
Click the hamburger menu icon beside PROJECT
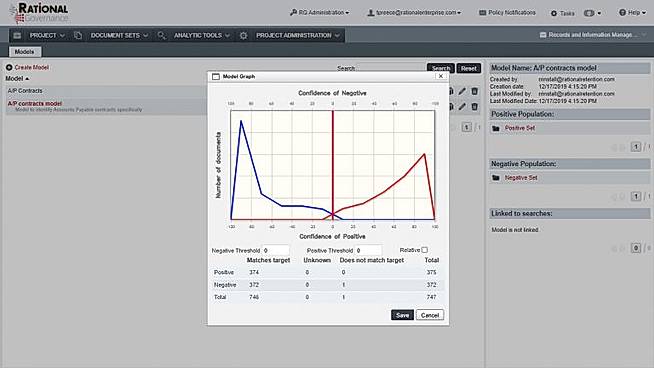[17, 35]
